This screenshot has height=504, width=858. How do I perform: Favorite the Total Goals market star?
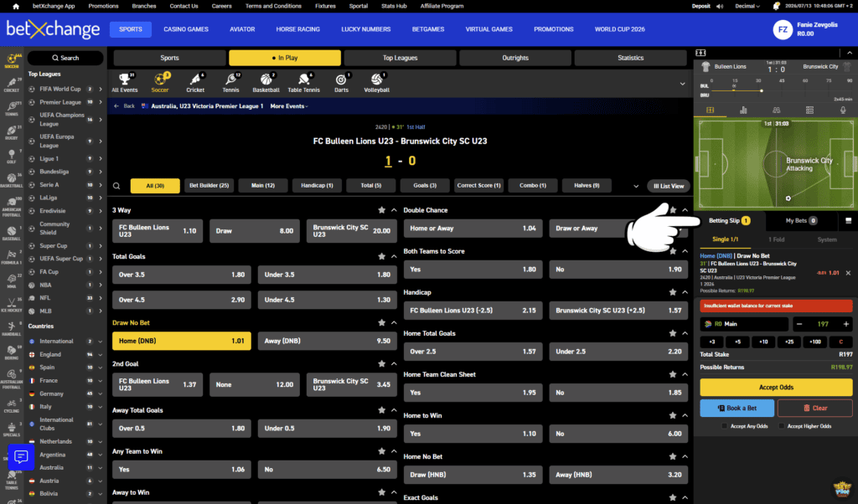[381, 256]
